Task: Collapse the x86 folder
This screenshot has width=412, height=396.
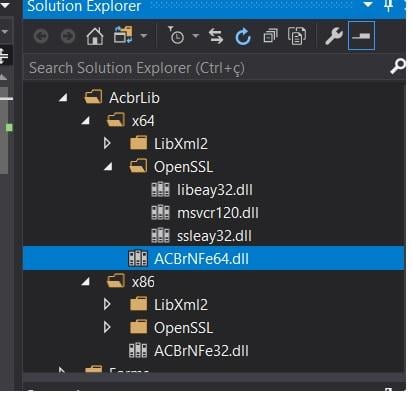Action: click(x=86, y=282)
